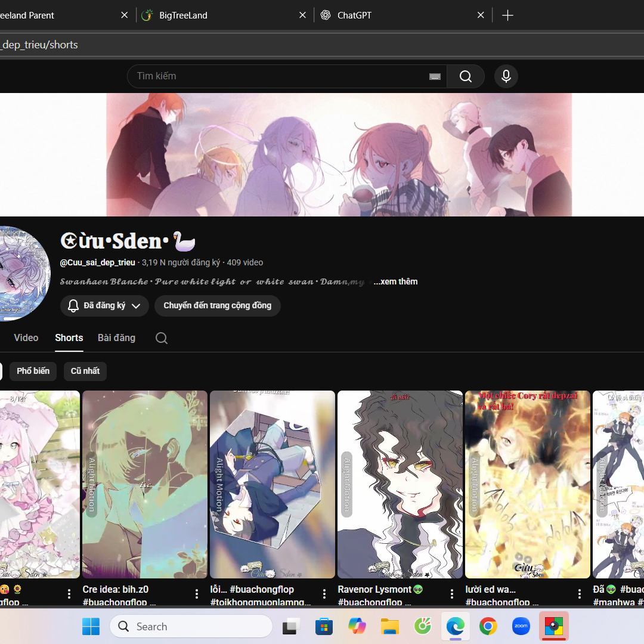Filter shorts by Phổ biến
The width and height of the screenshot is (644, 644).
coord(33,371)
